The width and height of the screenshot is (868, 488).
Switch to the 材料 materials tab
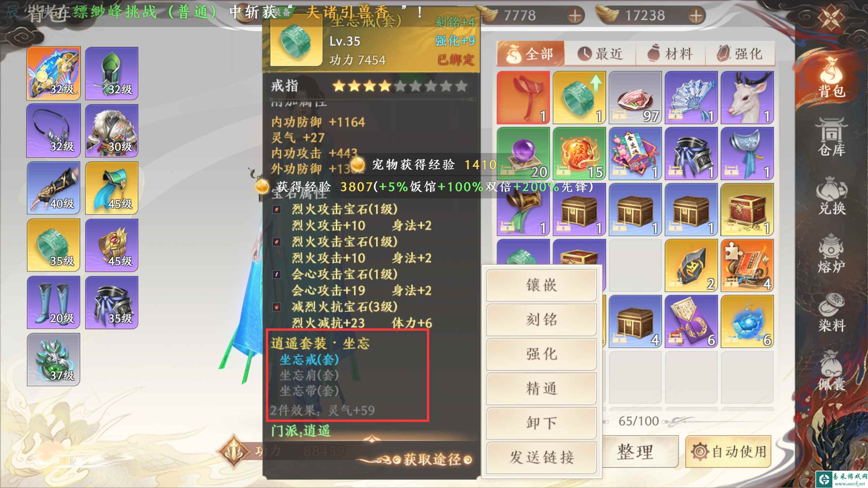(670, 54)
